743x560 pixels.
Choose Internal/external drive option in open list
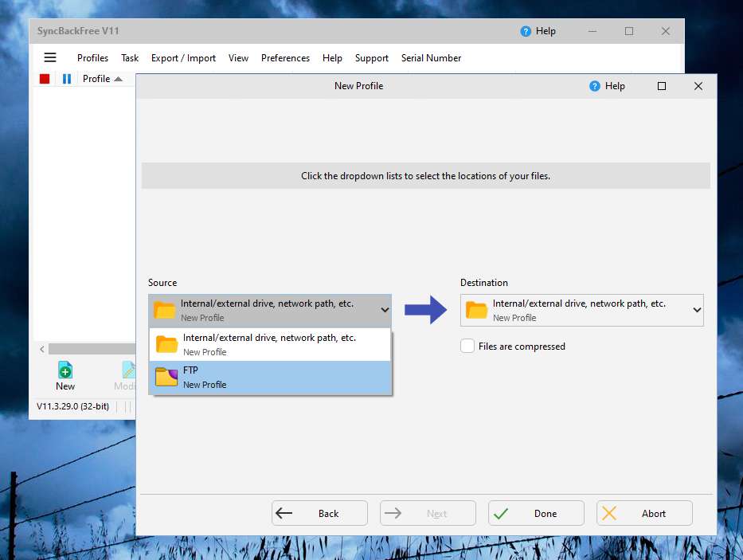coord(270,345)
